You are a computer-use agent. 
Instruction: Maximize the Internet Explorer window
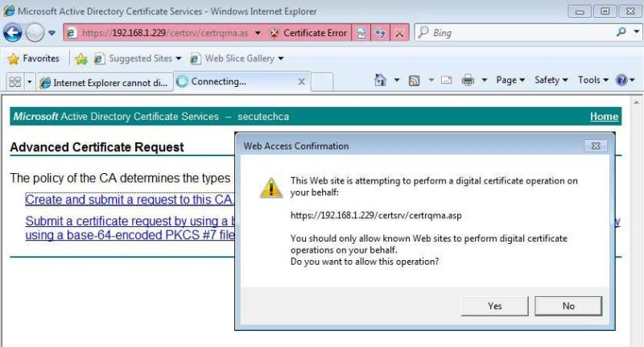point(605,11)
